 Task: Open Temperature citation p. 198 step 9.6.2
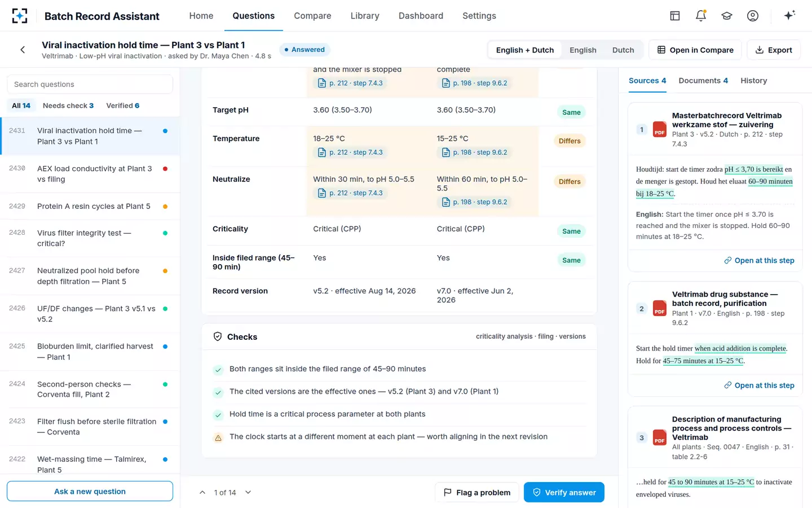(x=474, y=152)
